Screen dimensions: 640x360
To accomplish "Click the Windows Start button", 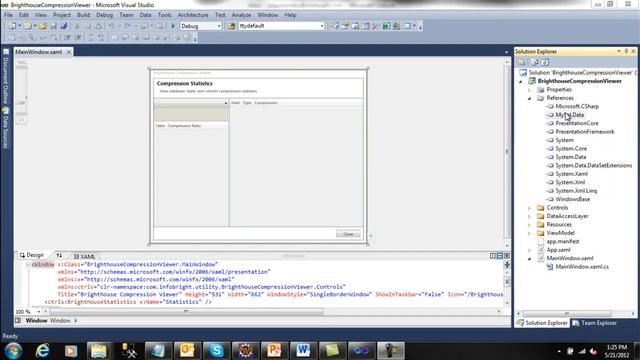I will [13, 351].
